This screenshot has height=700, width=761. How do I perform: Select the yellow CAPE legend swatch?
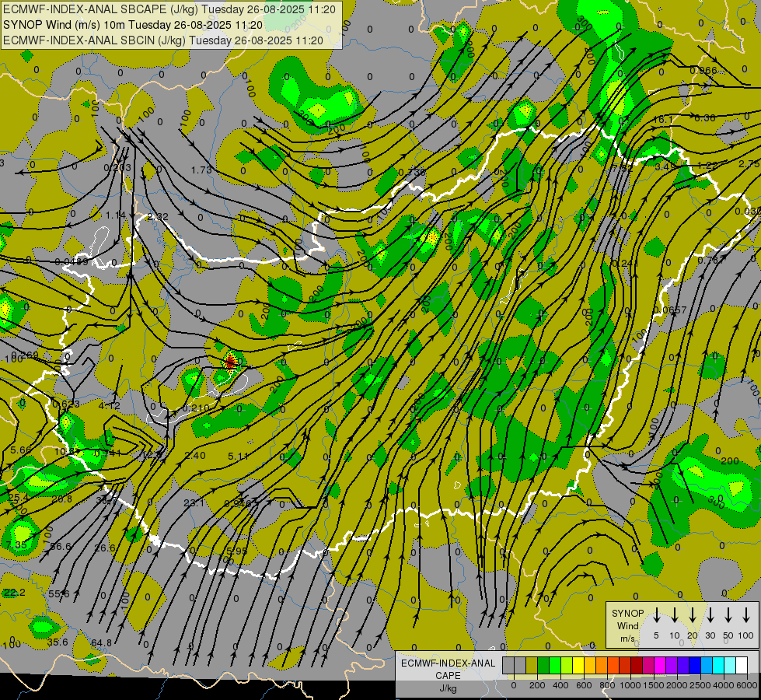point(578,665)
